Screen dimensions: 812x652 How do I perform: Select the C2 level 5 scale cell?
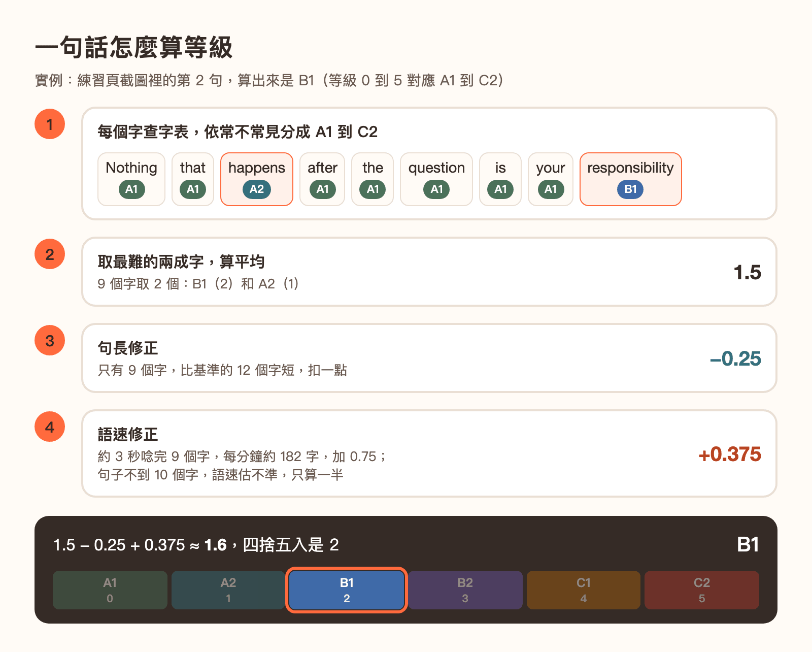click(x=702, y=590)
